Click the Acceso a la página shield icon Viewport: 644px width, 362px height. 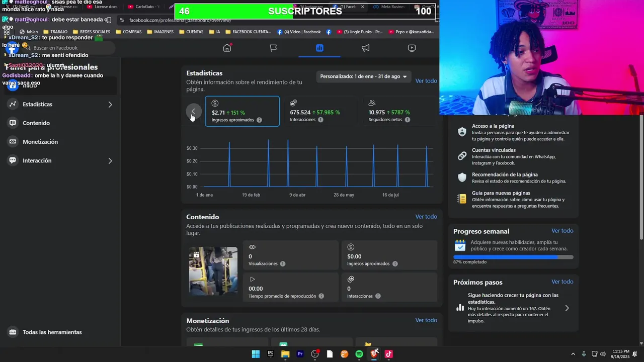462,132
